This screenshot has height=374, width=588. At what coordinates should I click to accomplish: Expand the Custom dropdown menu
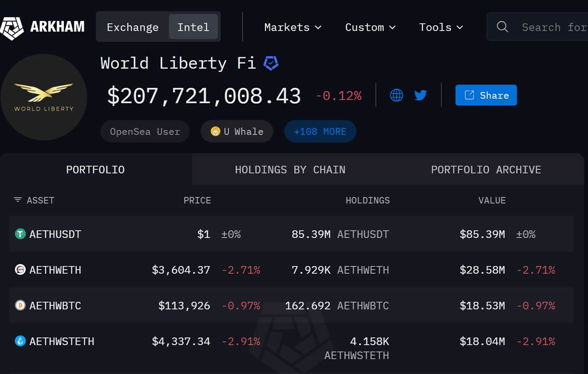tap(370, 27)
